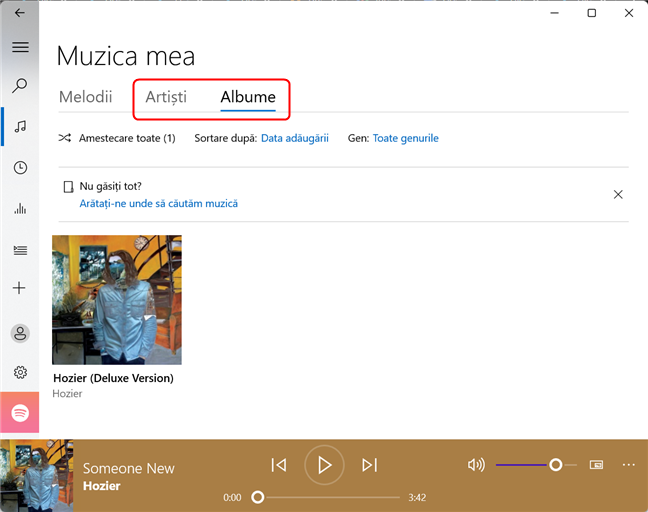Open more options three-dots in player bar
The height and width of the screenshot is (512, 648).
[629, 465]
